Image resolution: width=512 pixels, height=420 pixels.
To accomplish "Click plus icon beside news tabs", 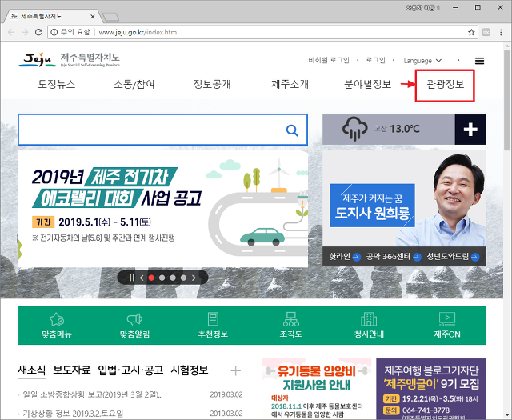I will (235, 371).
